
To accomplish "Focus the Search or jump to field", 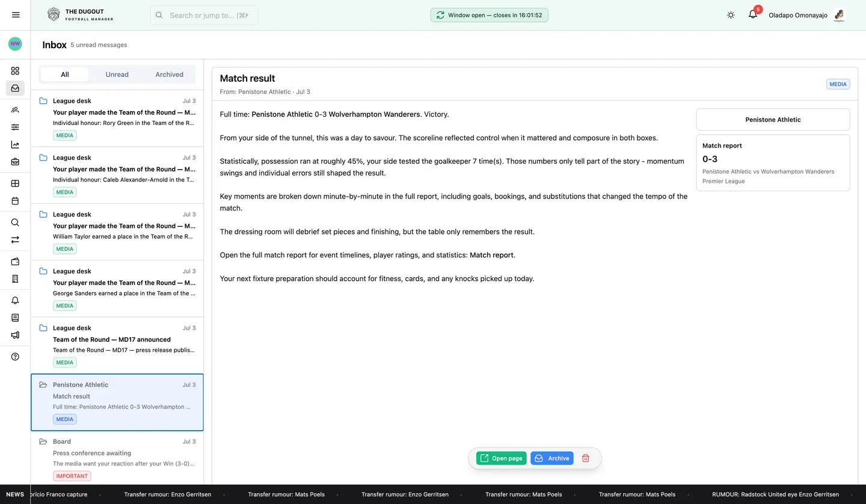I will click(x=204, y=15).
